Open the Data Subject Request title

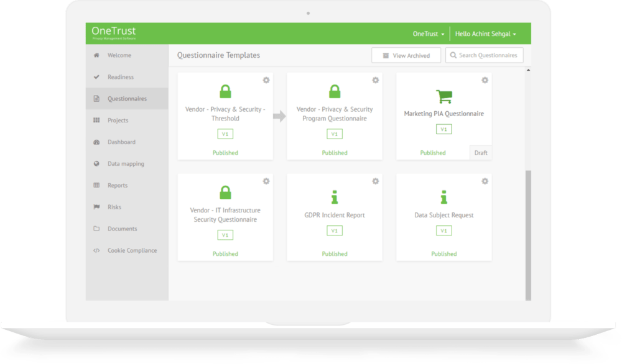(444, 215)
